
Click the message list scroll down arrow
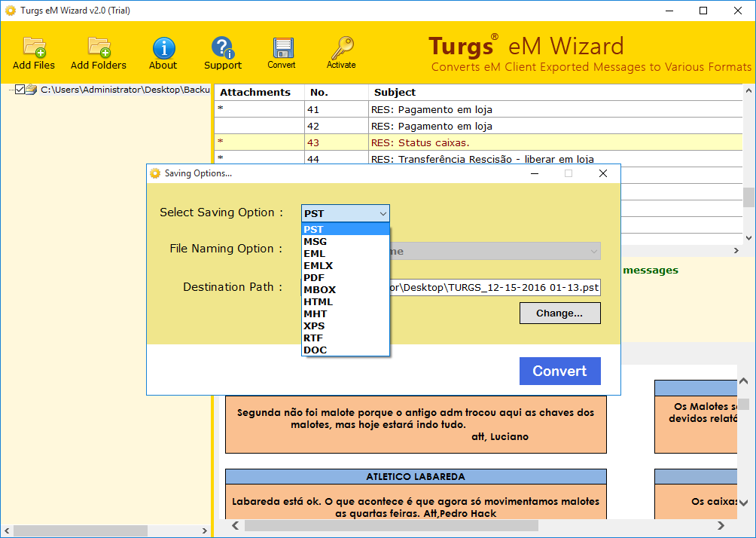point(748,237)
